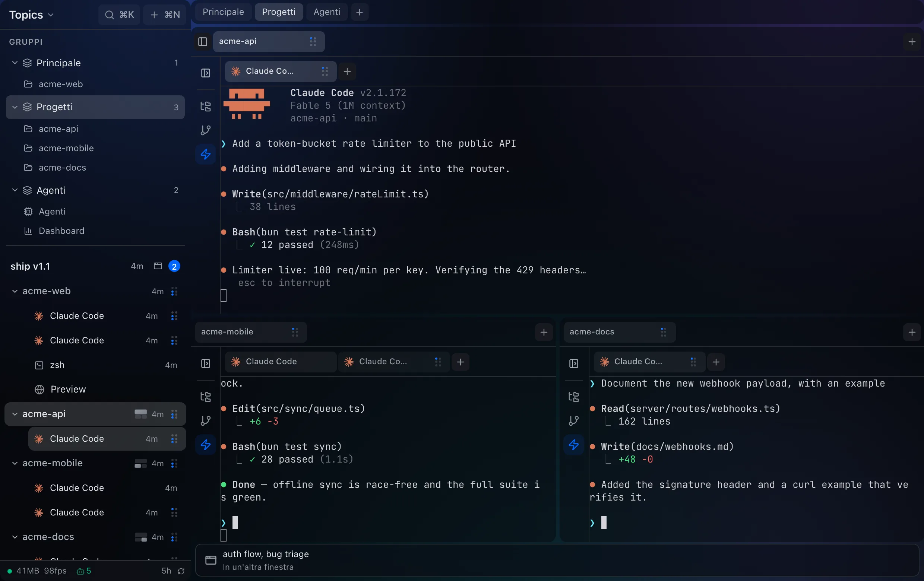Click the green agents count 5 in status bar

84,571
